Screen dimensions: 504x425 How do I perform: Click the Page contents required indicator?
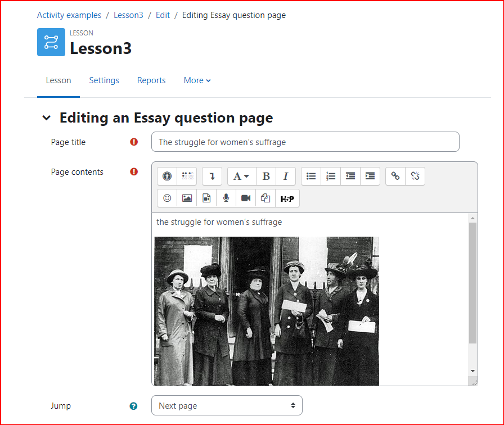(x=134, y=172)
